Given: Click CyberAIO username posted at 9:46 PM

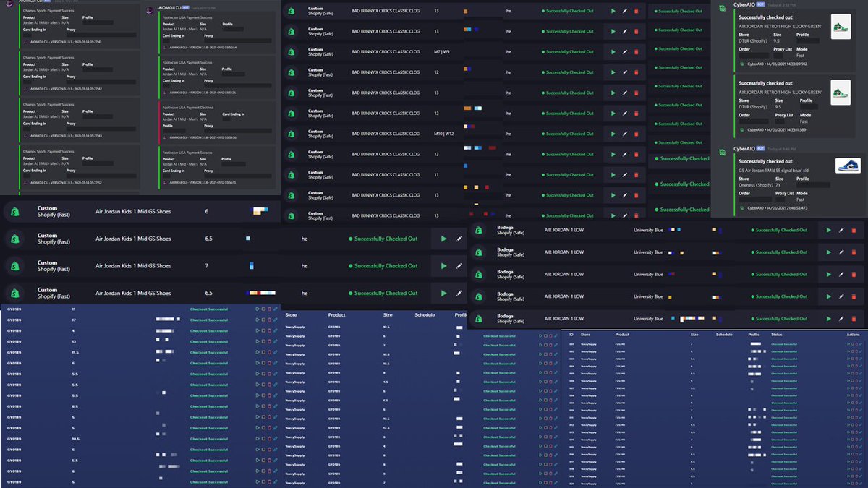Looking at the screenshot, I should 744,148.
